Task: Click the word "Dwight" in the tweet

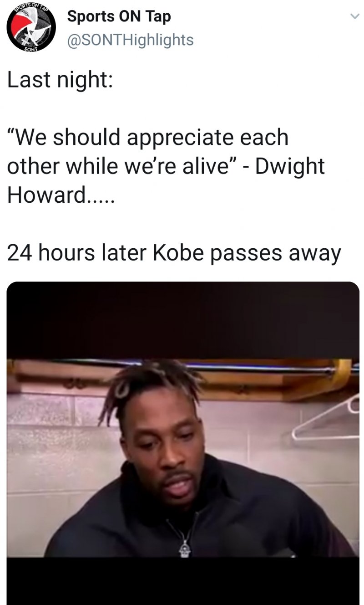Action: (290, 167)
